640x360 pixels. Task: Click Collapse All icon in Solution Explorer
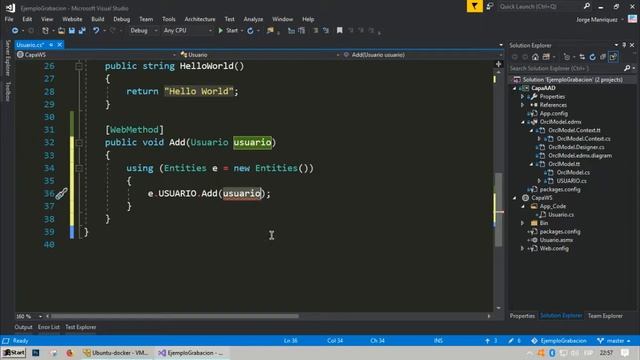[x=602, y=57]
